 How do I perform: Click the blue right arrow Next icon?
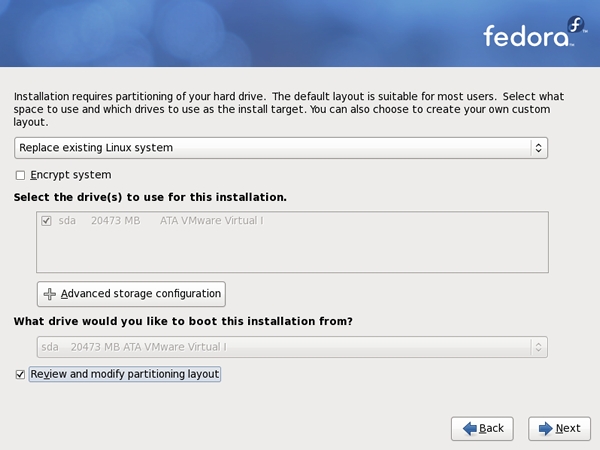[x=546, y=428]
